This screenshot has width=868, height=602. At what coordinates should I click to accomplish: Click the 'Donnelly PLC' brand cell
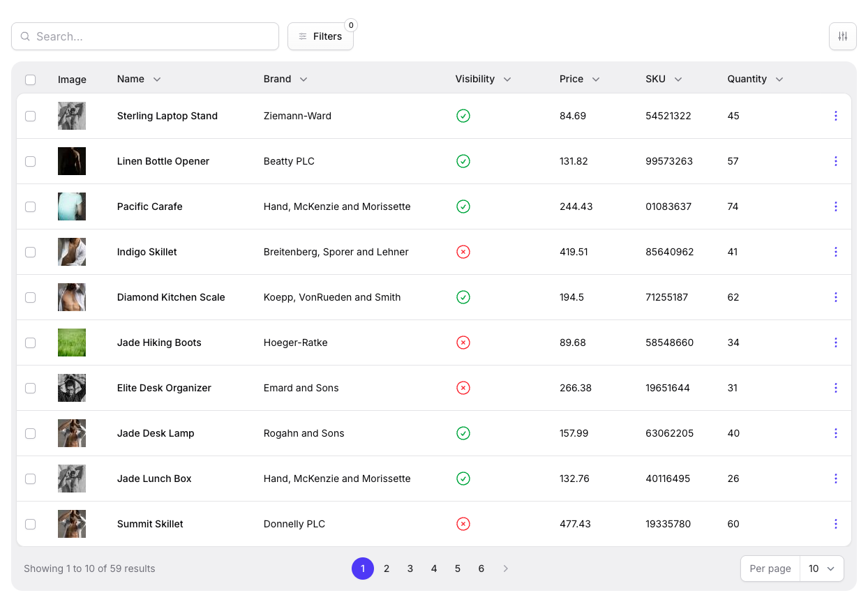(294, 524)
